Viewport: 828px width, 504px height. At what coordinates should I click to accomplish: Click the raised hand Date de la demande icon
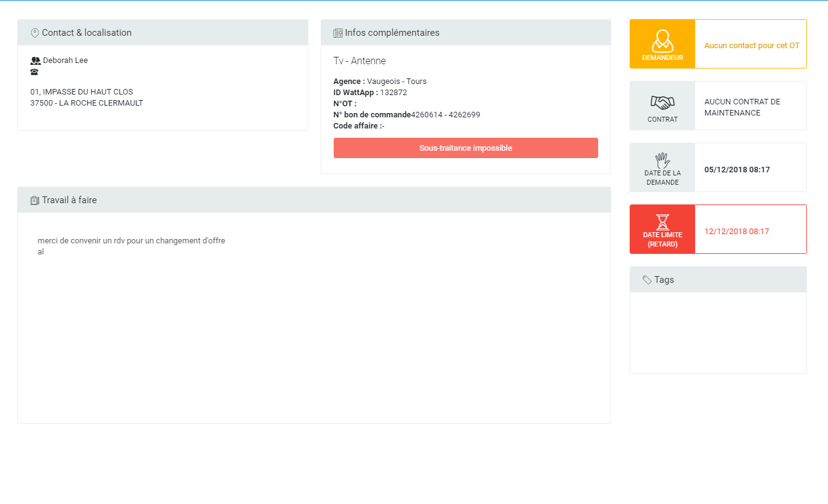point(662,161)
